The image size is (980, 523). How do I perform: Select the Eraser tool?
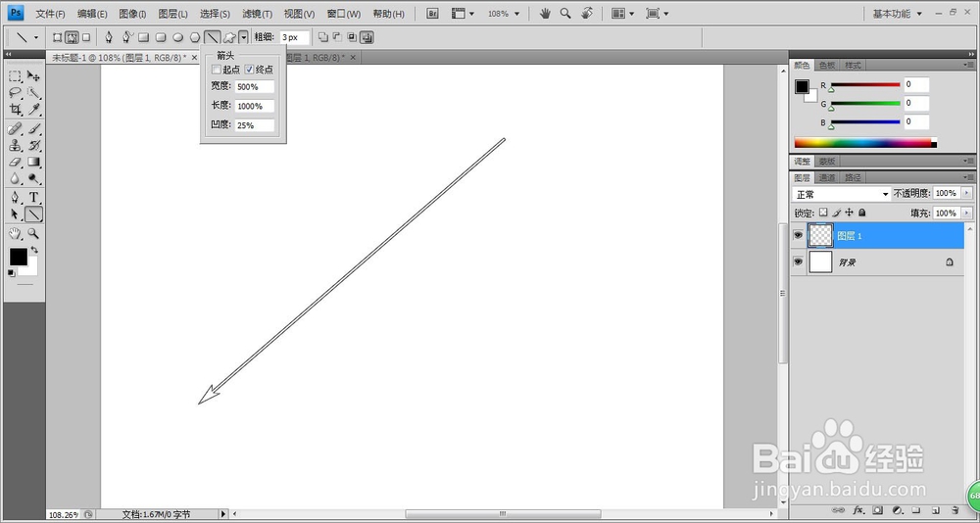[16, 163]
